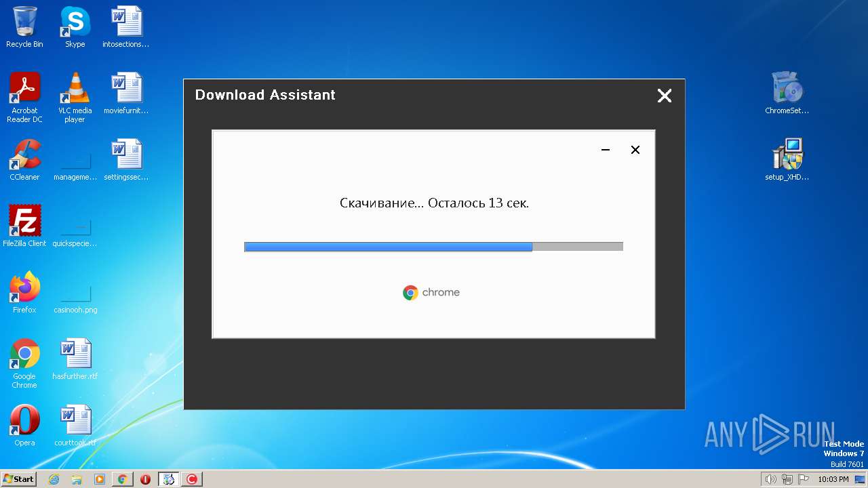
Task: Select the hasfurther.rtf document
Action: coord(75,359)
